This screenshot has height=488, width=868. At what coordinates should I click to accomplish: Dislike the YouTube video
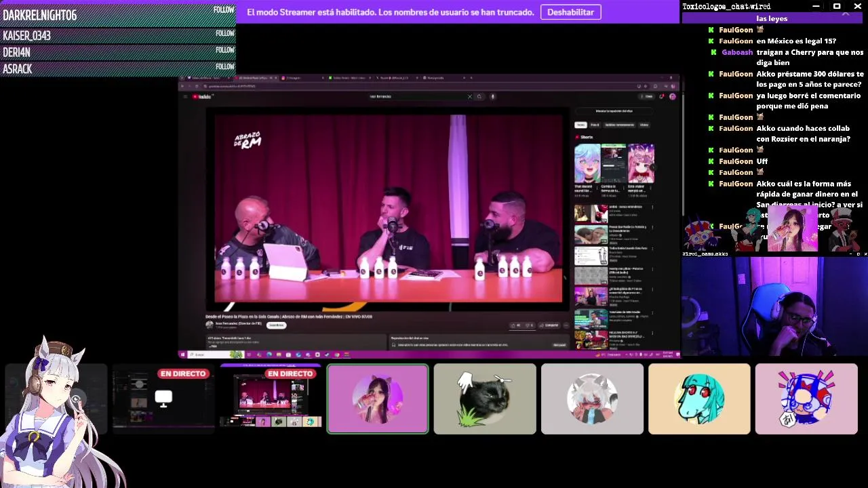[530, 325]
